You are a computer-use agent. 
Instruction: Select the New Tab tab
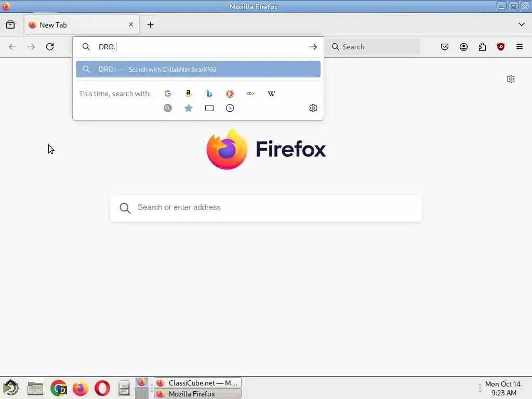click(x=82, y=24)
